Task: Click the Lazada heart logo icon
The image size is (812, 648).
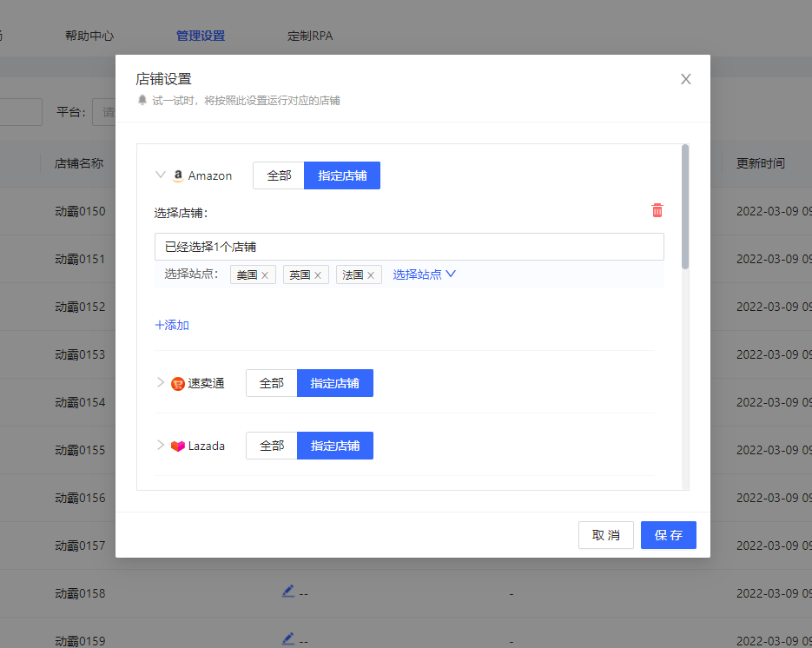Action: click(178, 446)
